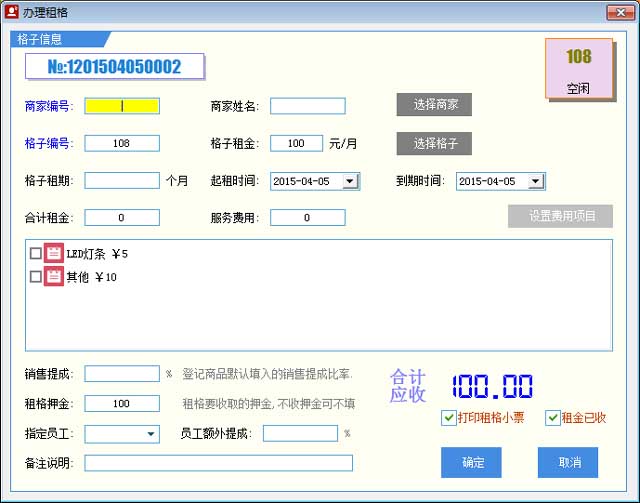Tick the LED灯条 ￥5 checkbox
The height and width of the screenshot is (503, 640).
pos(36,253)
